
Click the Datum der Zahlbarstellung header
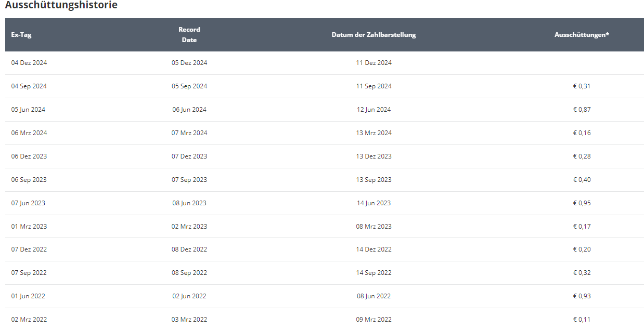click(373, 35)
